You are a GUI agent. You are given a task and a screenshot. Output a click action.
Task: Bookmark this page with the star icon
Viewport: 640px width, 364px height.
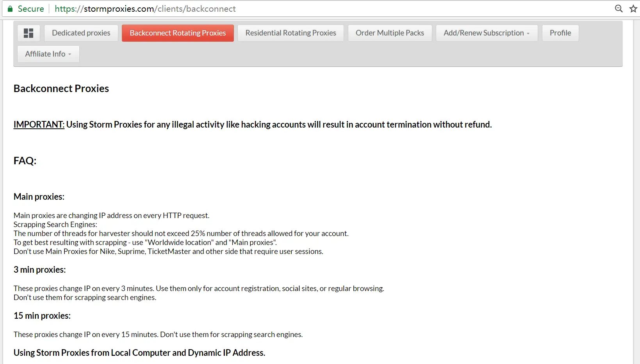tap(633, 9)
